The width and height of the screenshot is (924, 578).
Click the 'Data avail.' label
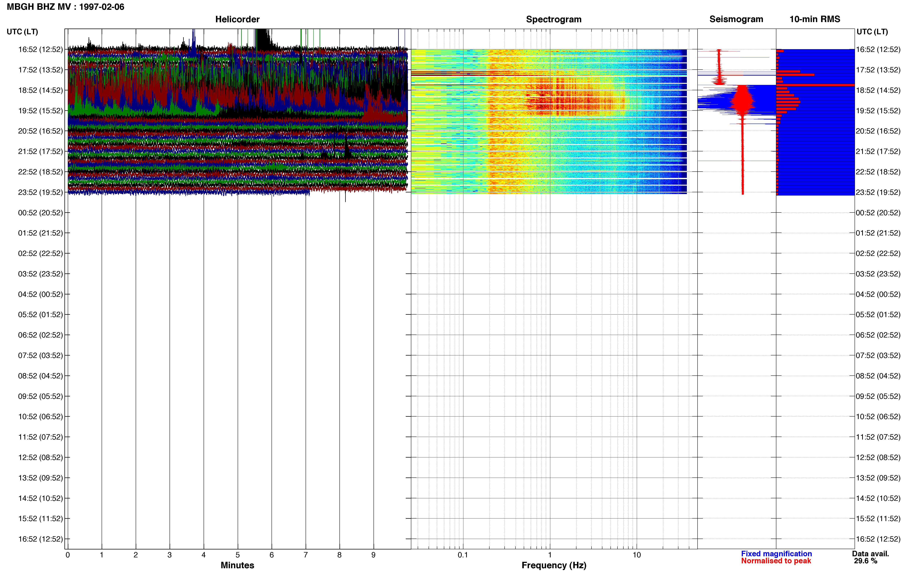[870, 554]
